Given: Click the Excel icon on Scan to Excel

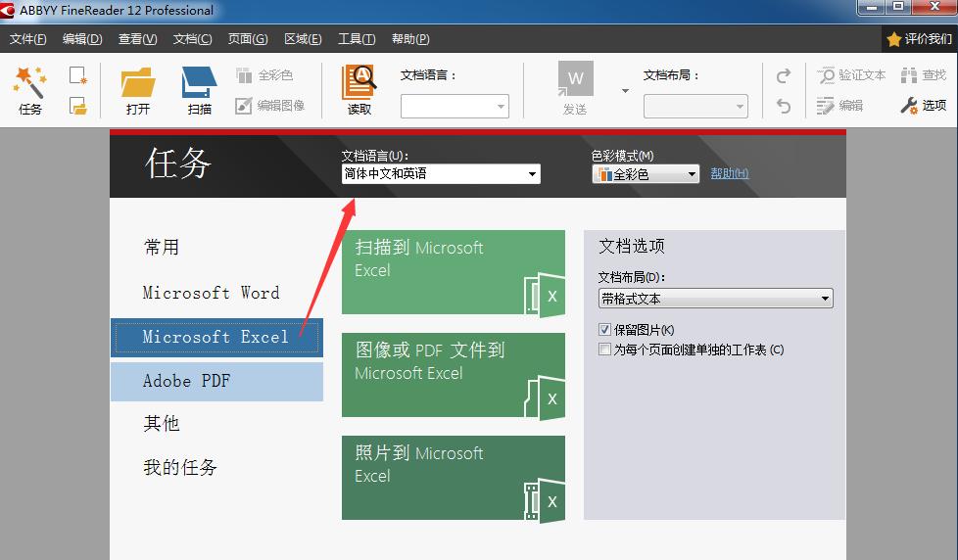Looking at the screenshot, I should click(545, 295).
